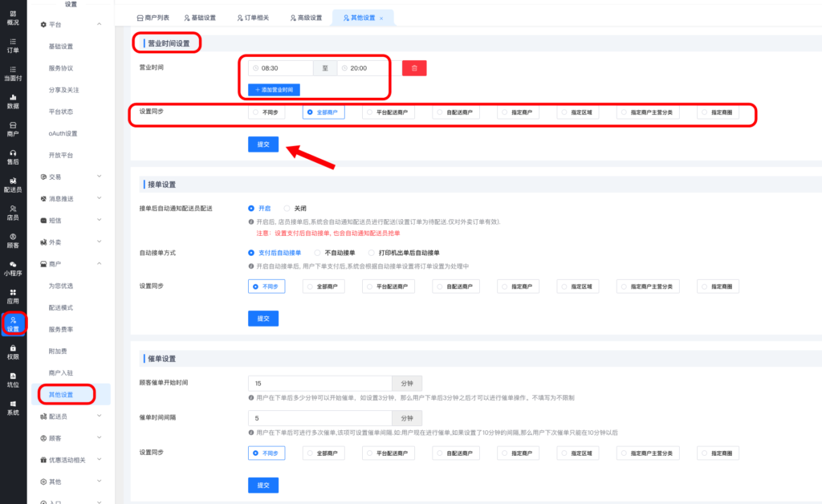822x504 pixels.
Task: Open 系统 system icon in sidebar
Action: tap(13, 408)
